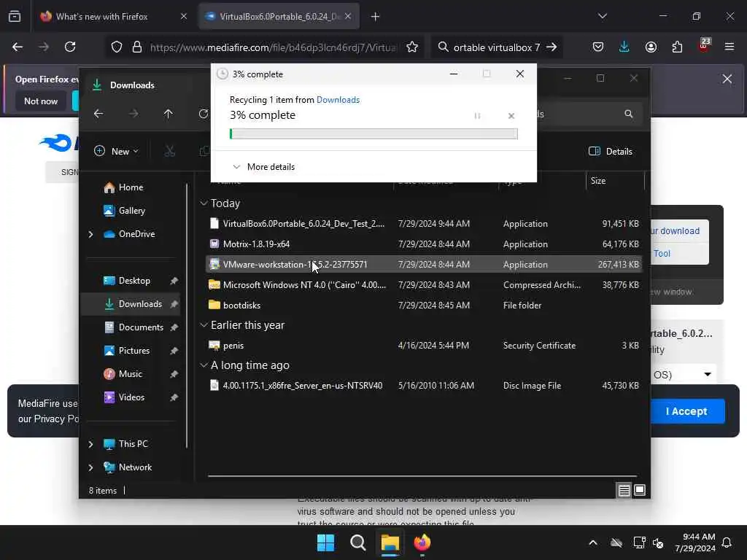Open the New dropdown in Explorer

tap(116, 152)
